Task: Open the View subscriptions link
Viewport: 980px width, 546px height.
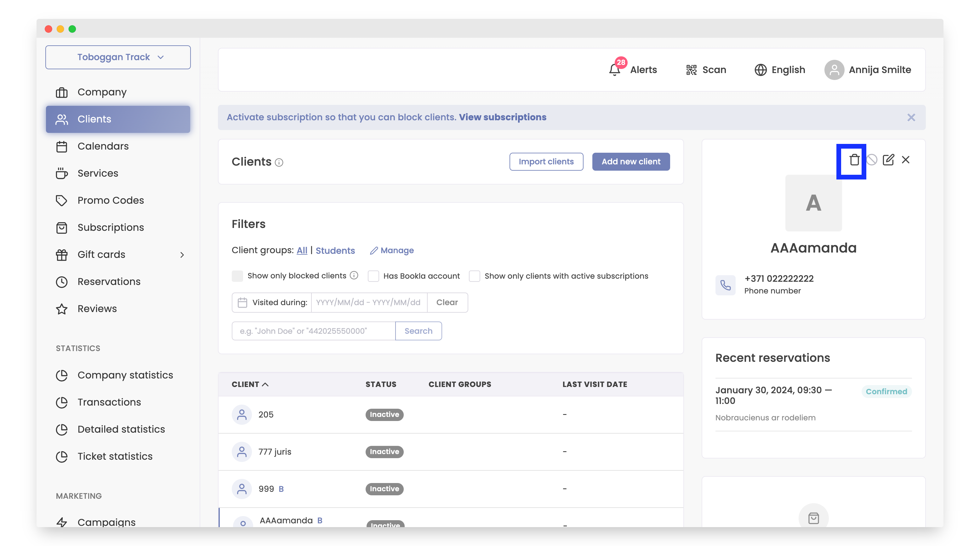Action: [x=502, y=117]
